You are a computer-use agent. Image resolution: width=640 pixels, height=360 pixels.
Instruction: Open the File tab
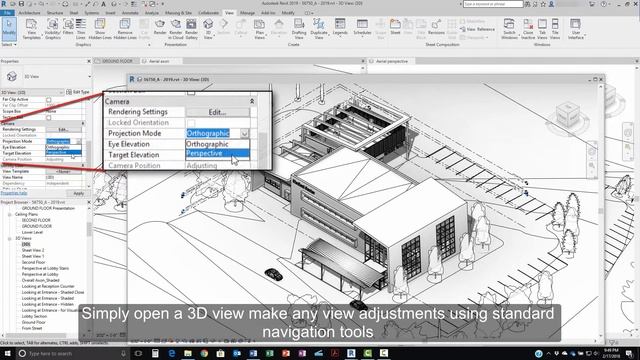(8, 13)
